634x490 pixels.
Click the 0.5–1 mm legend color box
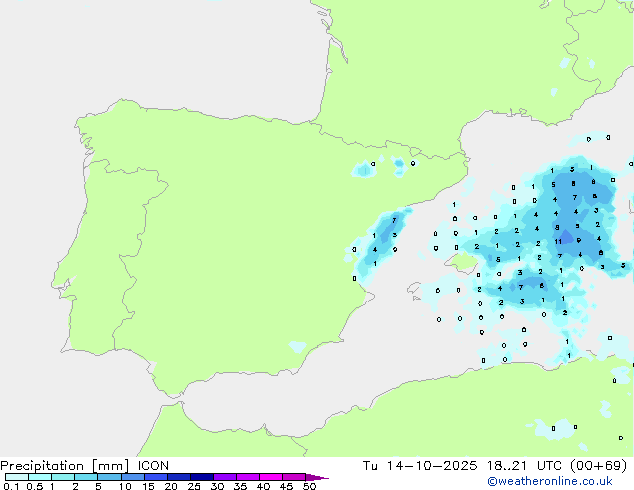[x=40, y=477]
